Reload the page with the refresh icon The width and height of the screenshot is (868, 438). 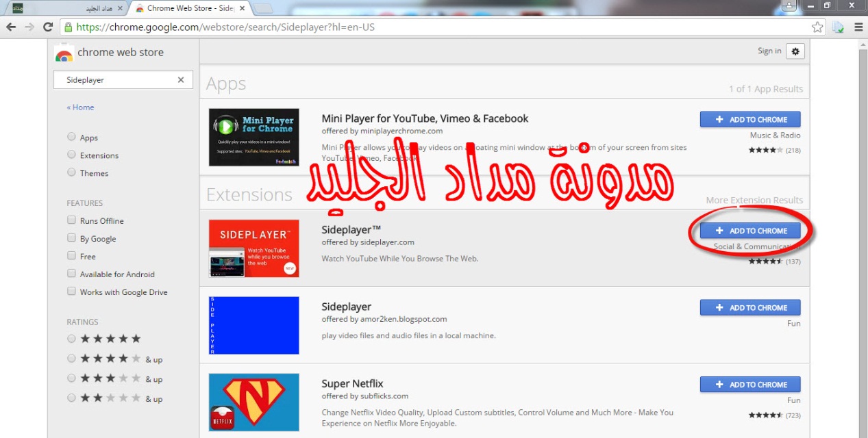tap(48, 27)
